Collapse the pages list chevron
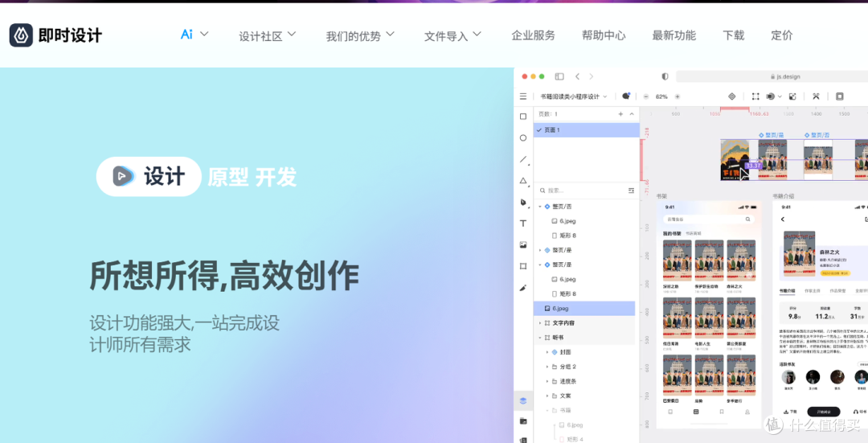The height and width of the screenshot is (443, 868). click(632, 113)
